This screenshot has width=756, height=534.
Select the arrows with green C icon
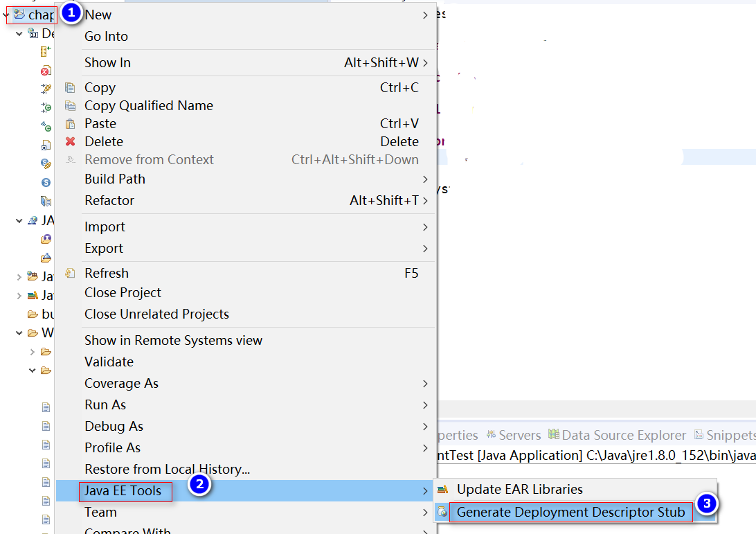coord(46,107)
